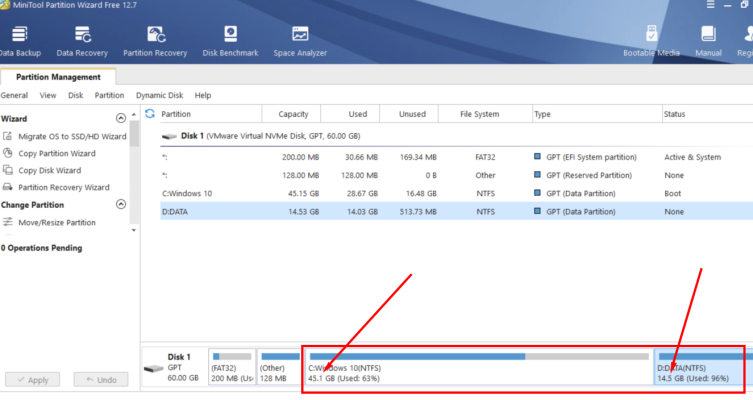Click the Move/Resize Partition icon
The image size is (753, 400).
pos(8,222)
